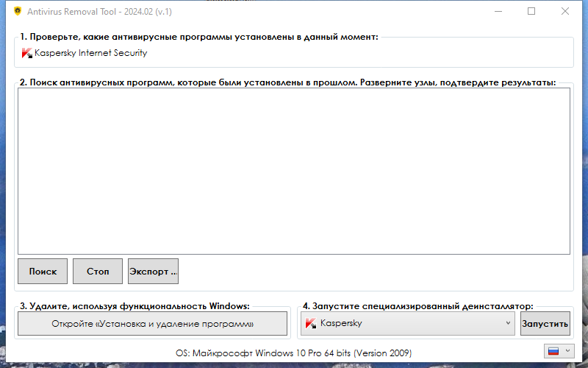This screenshot has width=588, height=368.
Task: Open the language selector with Russian flag
Action: click(559, 351)
